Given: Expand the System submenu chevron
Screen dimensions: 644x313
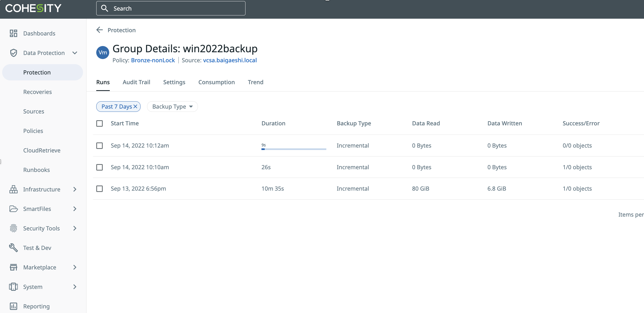Looking at the screenshot, I should click(x=75, y=287).
